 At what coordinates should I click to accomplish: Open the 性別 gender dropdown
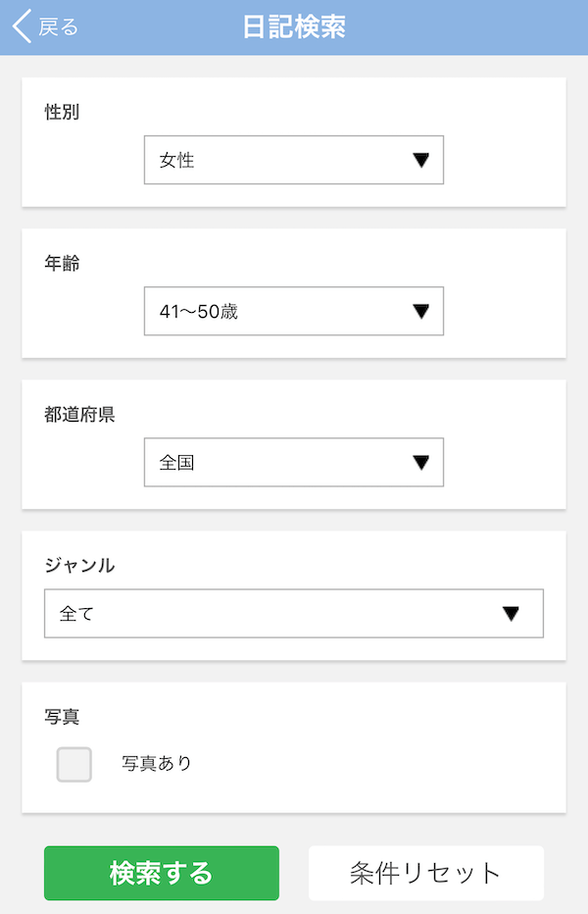point(294,159)
